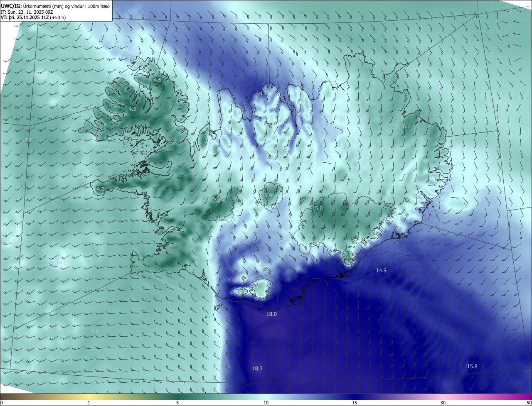Click the 14.9 value label
532x406 pixels.
[381, 270]
